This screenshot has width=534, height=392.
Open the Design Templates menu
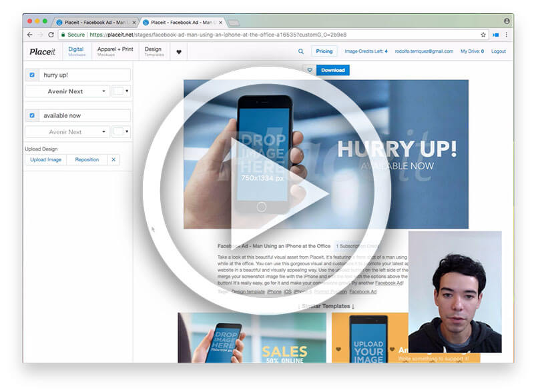(x=154, y=51)
